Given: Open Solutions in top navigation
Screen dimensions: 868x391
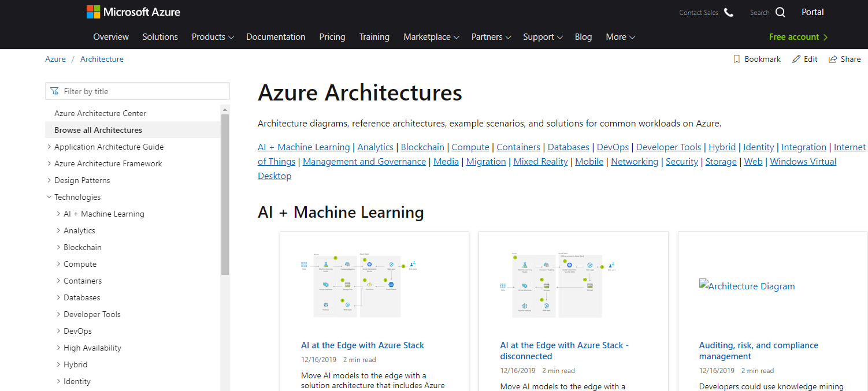Looking at the screenshot, I should click(160, 37).
